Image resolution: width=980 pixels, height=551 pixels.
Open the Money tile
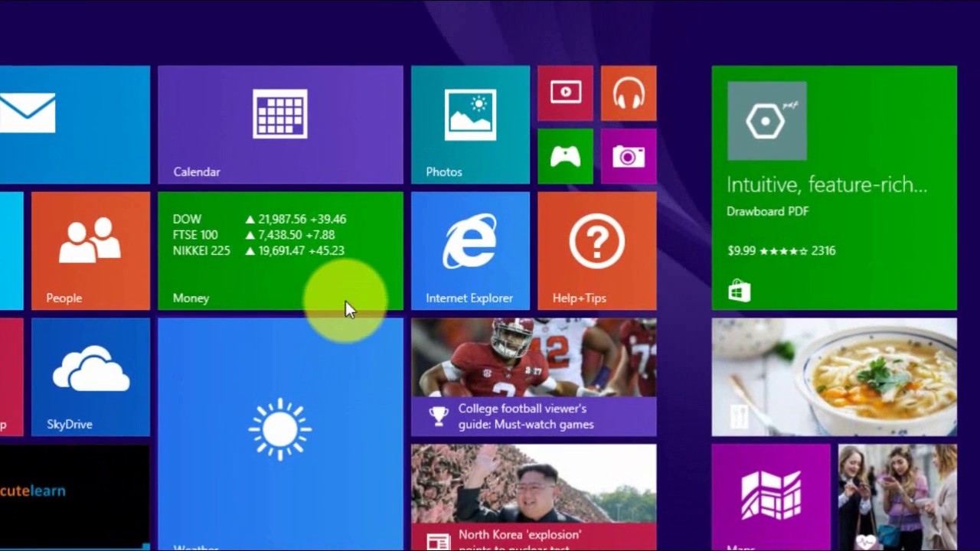pos(280,251)
